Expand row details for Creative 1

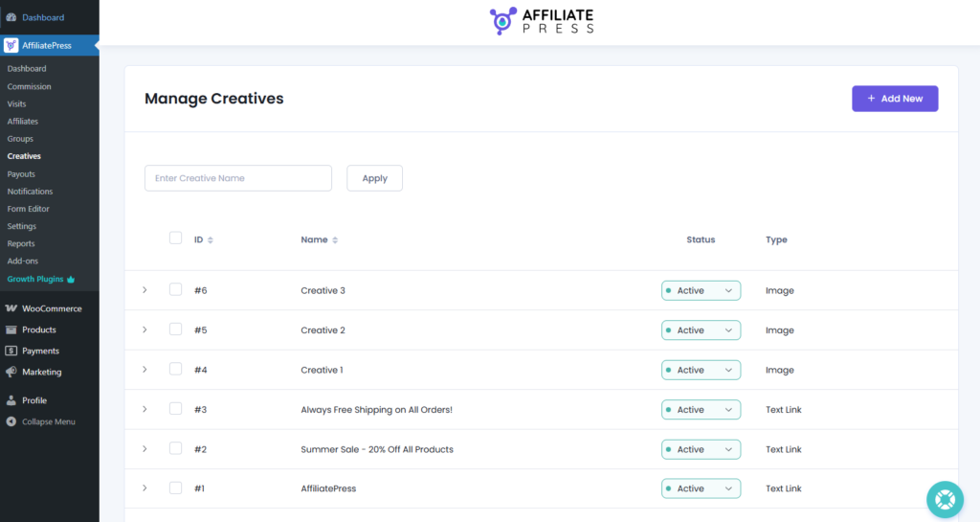tap(145, 370)
